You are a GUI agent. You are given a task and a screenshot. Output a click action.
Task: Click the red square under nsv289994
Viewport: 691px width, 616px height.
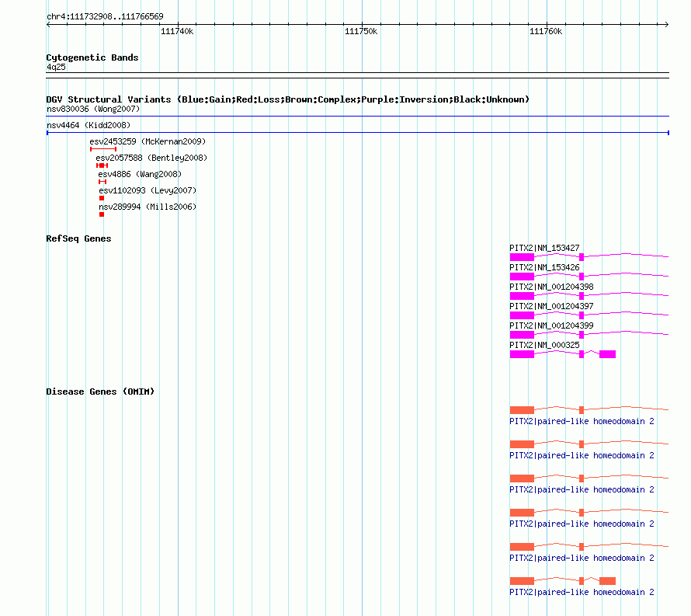click(x=102, y=214)
